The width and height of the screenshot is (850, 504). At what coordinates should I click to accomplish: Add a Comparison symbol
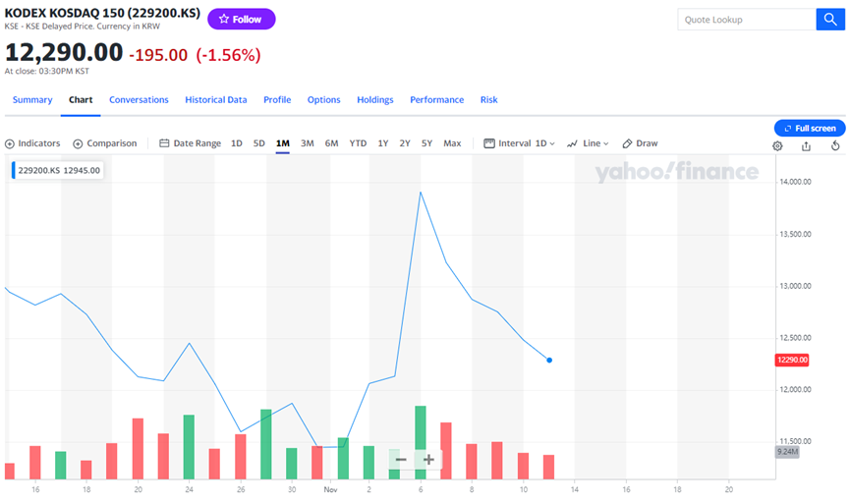104,143
